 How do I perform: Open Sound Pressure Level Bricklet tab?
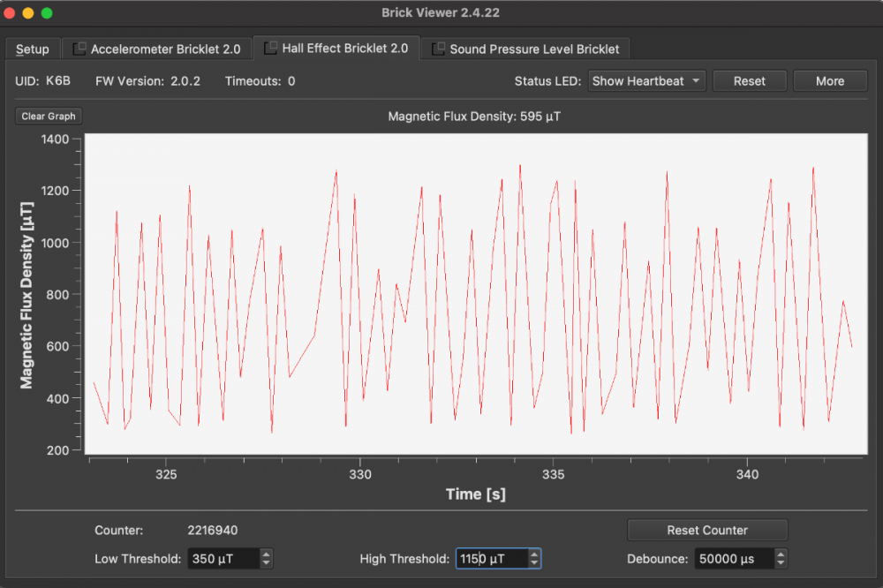[534, 49]
